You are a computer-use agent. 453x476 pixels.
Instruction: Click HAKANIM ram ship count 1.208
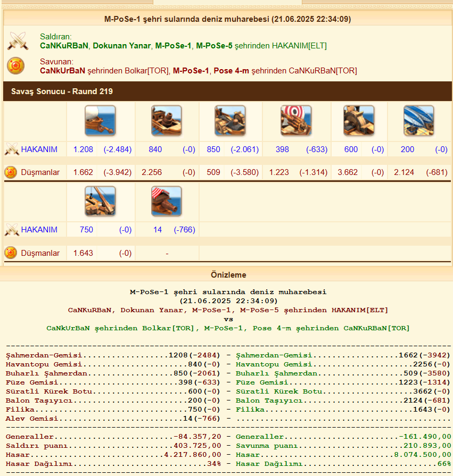(83, 149)
